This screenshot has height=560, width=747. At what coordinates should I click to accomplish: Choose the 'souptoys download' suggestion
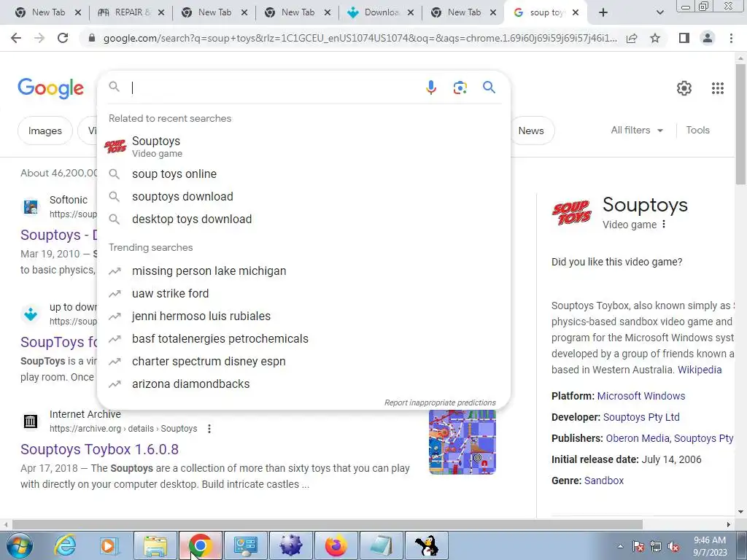[x=303, y=196]
